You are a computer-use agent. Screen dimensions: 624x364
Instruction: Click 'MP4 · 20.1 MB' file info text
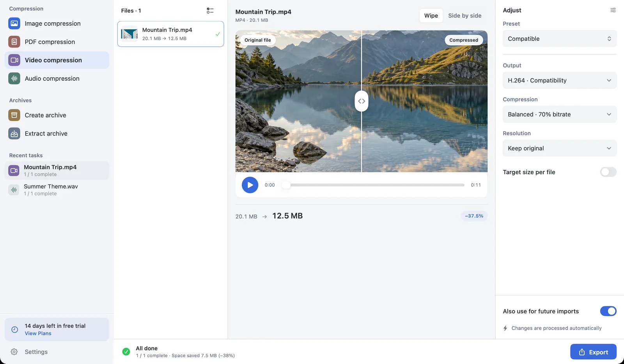click(x=252, y=20)
